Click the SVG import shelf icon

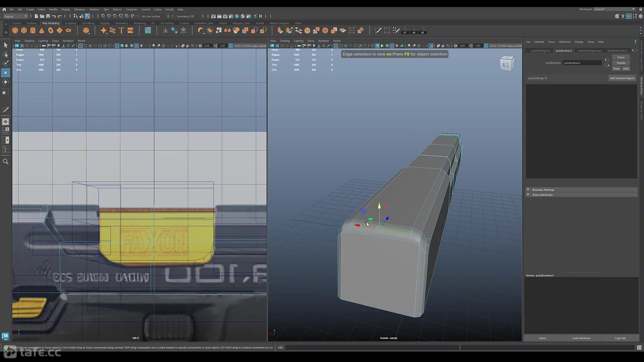pyautogui.click(x=130, y=31)
